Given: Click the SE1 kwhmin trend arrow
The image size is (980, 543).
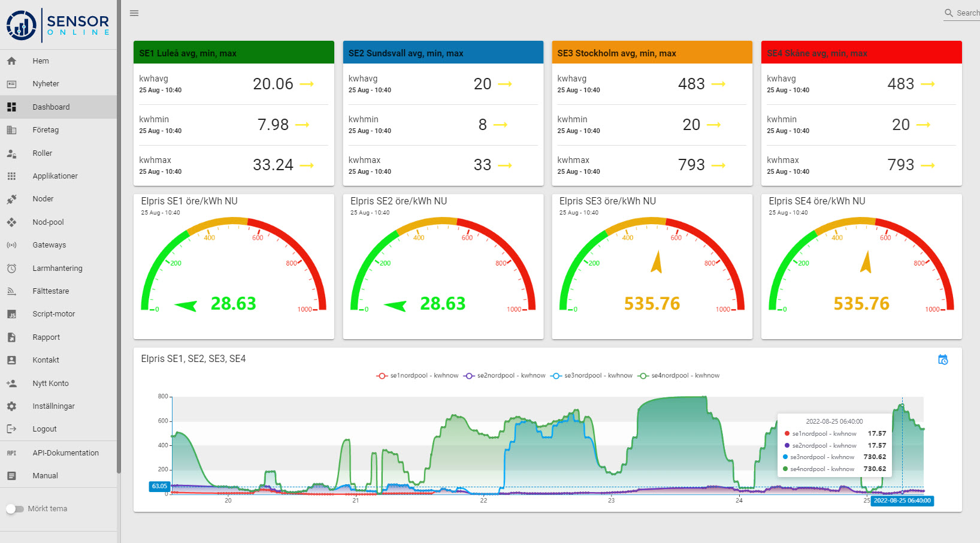Looking at the screenshot, I should (303, 125).
